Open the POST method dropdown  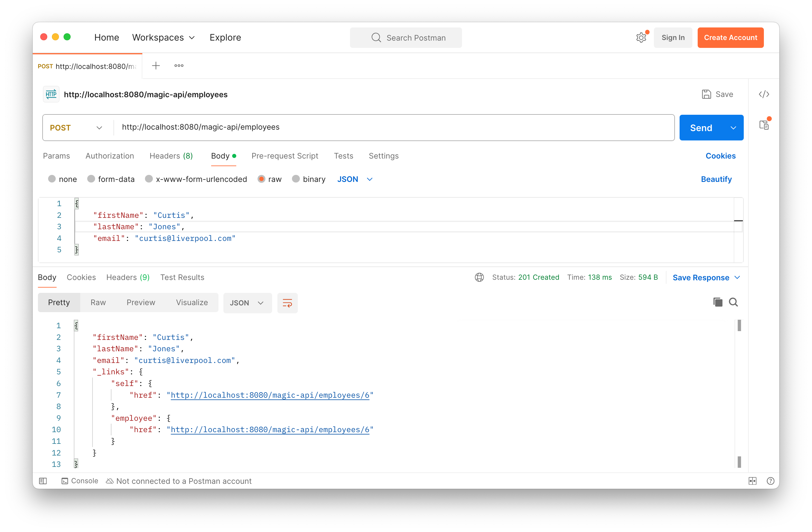click(x=76, y=128)
